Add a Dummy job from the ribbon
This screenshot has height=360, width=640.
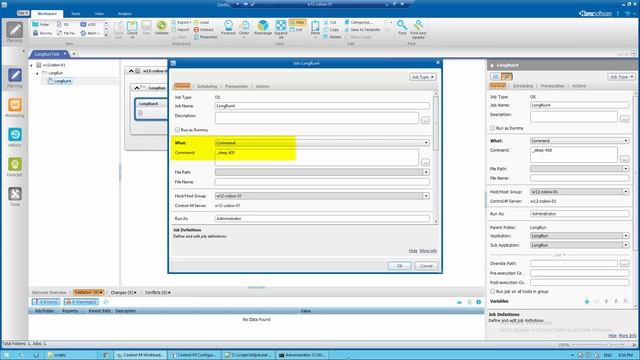42,33
